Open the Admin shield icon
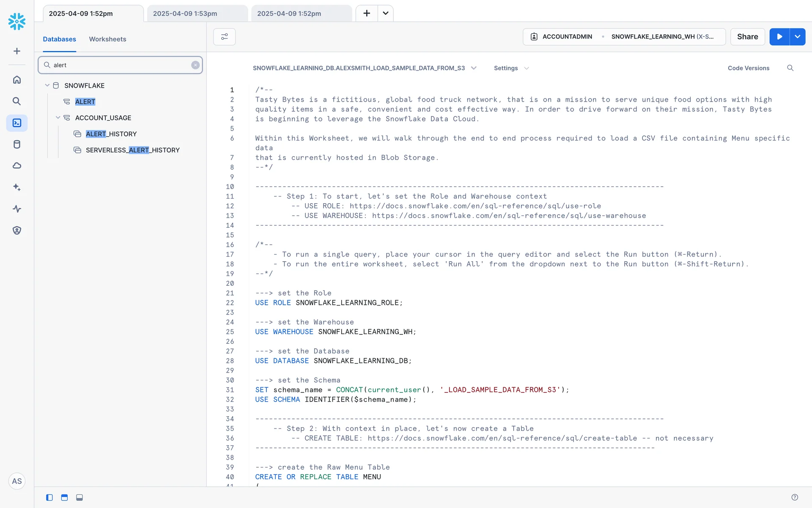 click(x=17, y=230)
